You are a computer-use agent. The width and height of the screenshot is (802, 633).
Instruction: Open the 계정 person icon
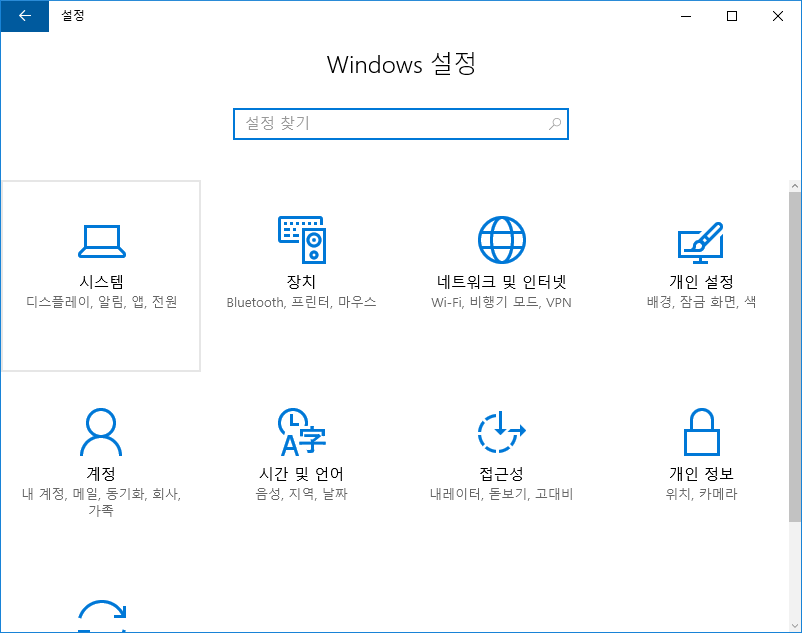[x=101, y=432]
